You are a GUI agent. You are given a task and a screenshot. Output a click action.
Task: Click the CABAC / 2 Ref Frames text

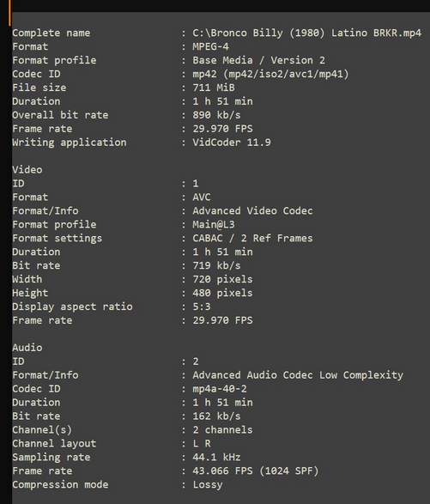[x=252, y=238]
